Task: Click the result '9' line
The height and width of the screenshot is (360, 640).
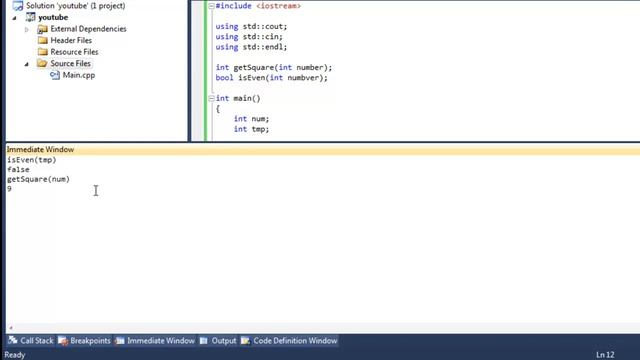Action: coord(9,189)
